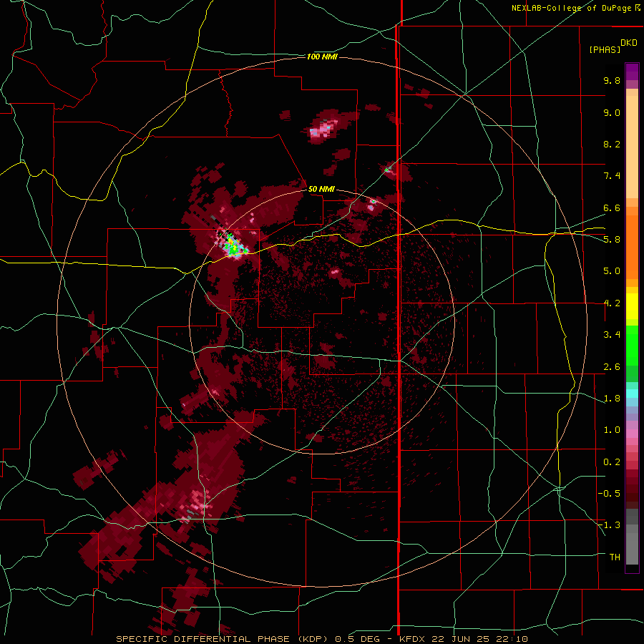Pick the purple segment atop the color scale
Image resolution: width=644 pixels, height=644 pixels.
click(x=632, y=72)
